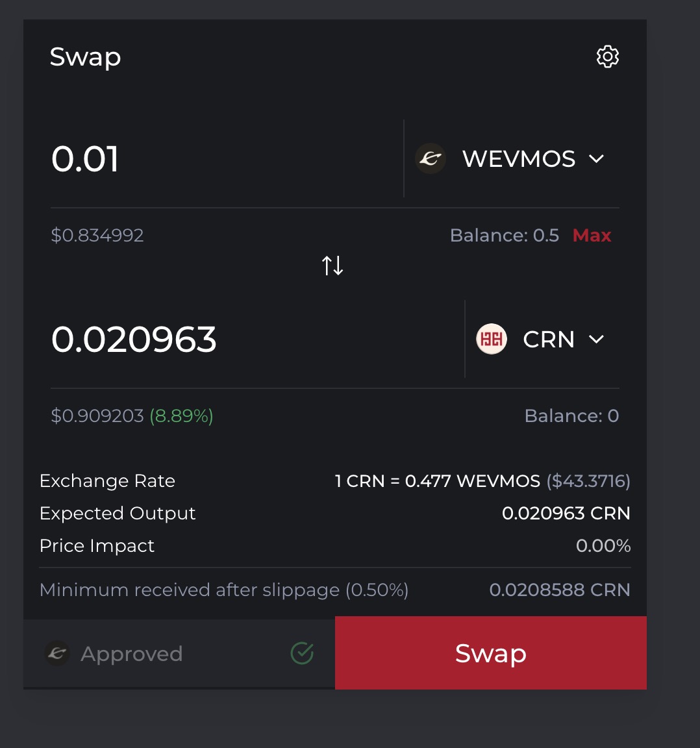Click the green 8.89% price difference
Screen dimensions: 700x748
pos(181,416)
